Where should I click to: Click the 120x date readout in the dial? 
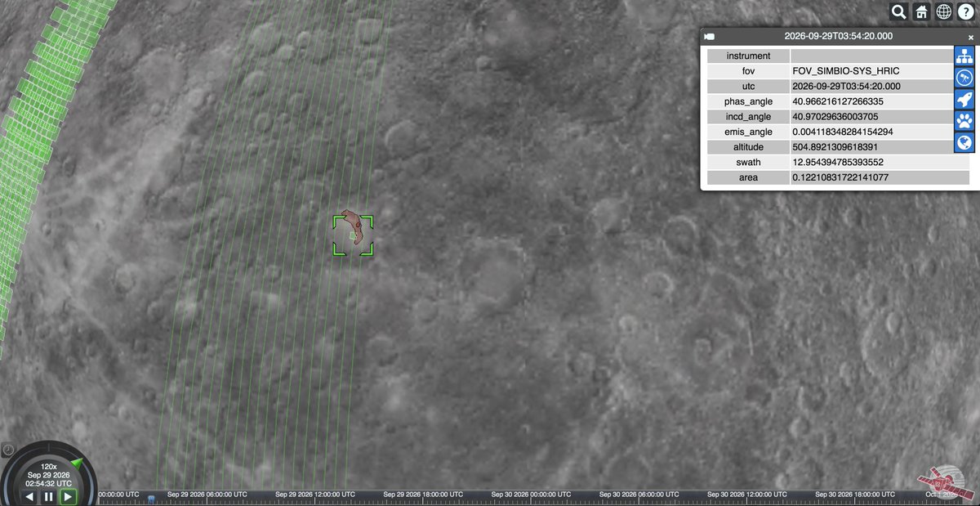point(48,475)
